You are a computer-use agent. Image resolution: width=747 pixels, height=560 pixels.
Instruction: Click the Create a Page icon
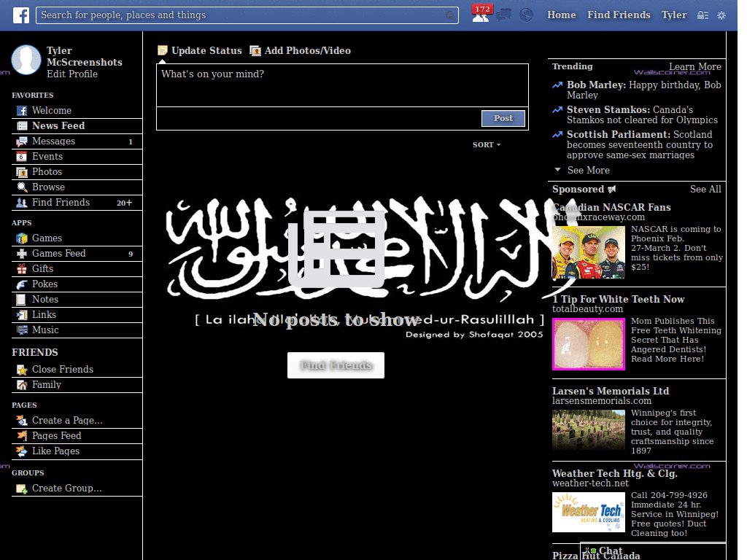click(x=22, y=421)
